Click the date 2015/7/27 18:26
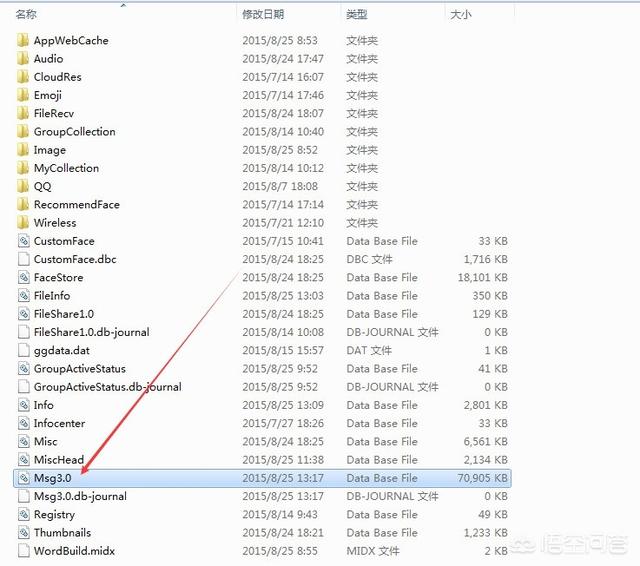The width and height of the screenshot is (640, 566). pos(283,423)
